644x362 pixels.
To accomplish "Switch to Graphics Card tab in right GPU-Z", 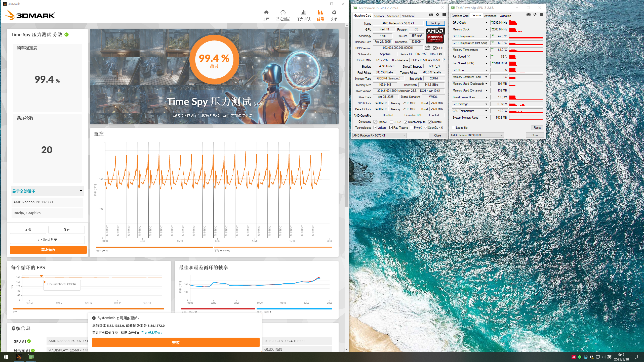I will pos(460,16).
